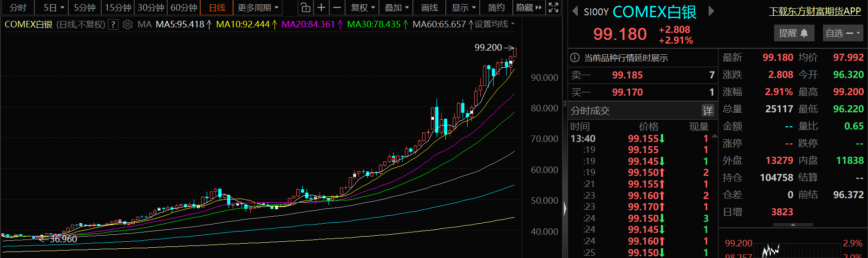Screen dimensions: 868x258
Task: Switch to the 分时 intraday tab
Action: point(18,8)
